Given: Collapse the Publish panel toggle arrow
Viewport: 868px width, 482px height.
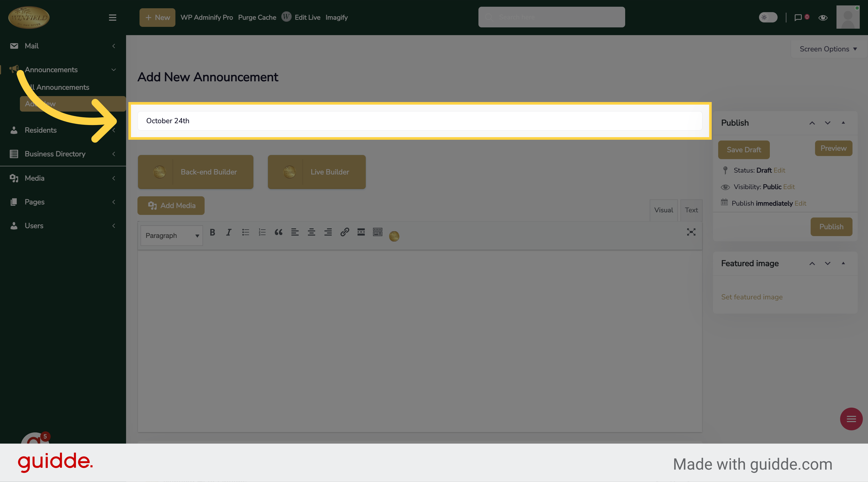Looking at the screenshot, I should (843, 123).
